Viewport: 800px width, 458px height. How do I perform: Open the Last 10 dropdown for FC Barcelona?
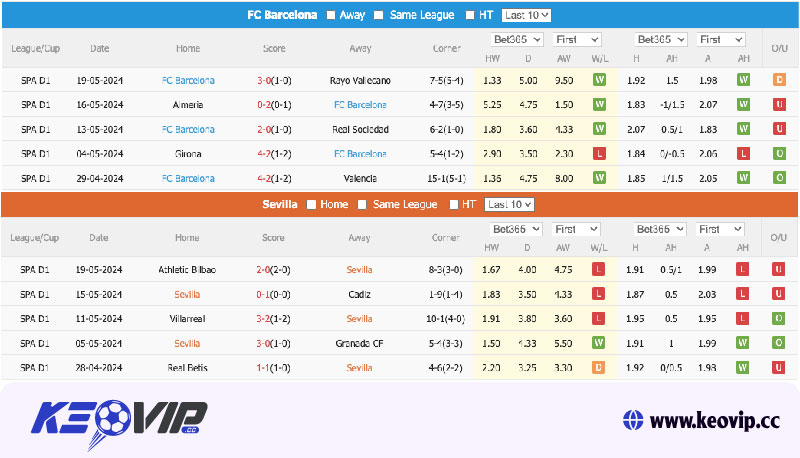526,15
